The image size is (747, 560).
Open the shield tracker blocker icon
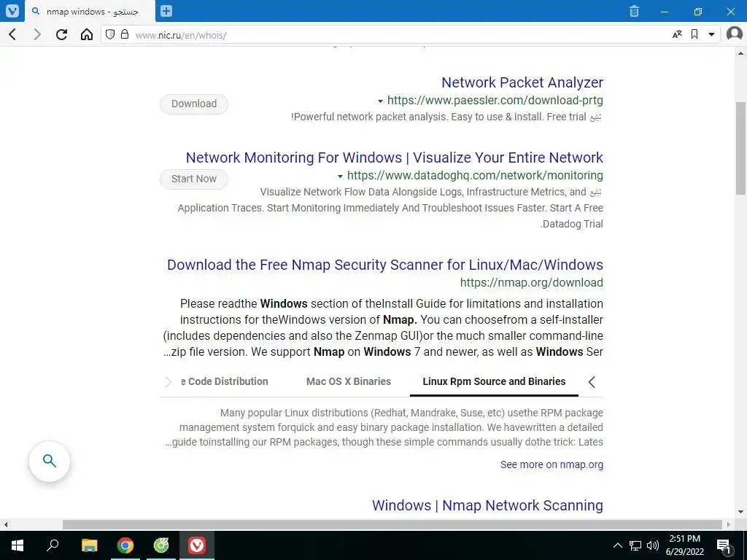pyautogui.click(x=110, y=34)
